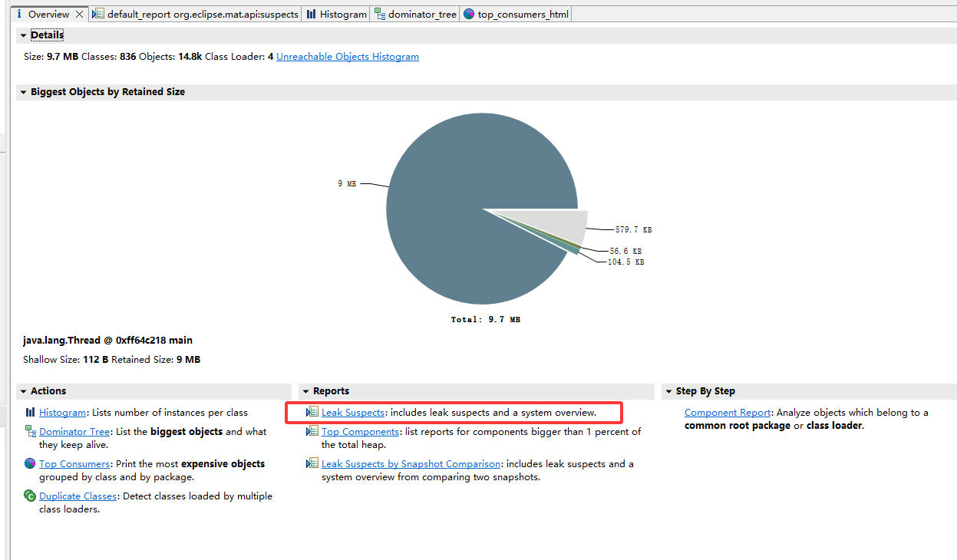957x560 pixels.
Task: Click the Histogram icon in Actions
Action: (x=30, y=413)
